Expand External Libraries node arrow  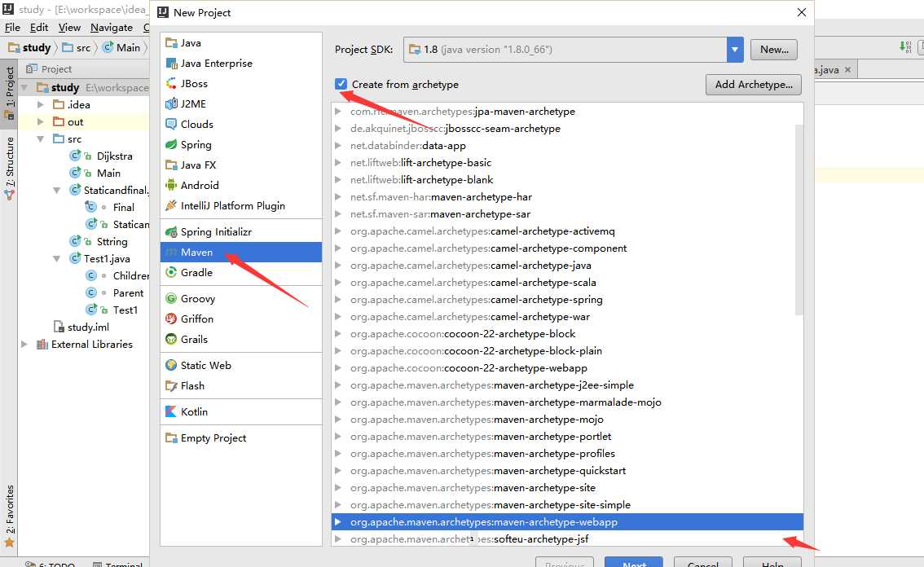coord(24,345)
